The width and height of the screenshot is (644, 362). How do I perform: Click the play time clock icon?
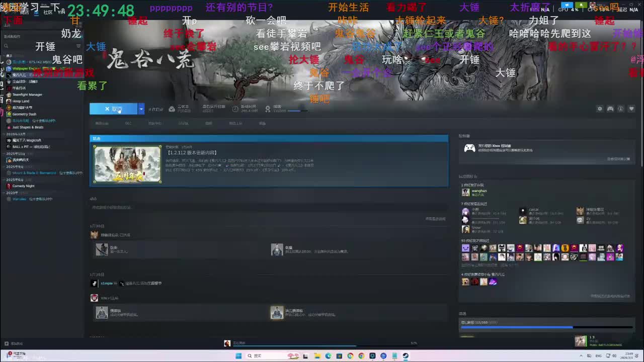(x=235, y=109)
